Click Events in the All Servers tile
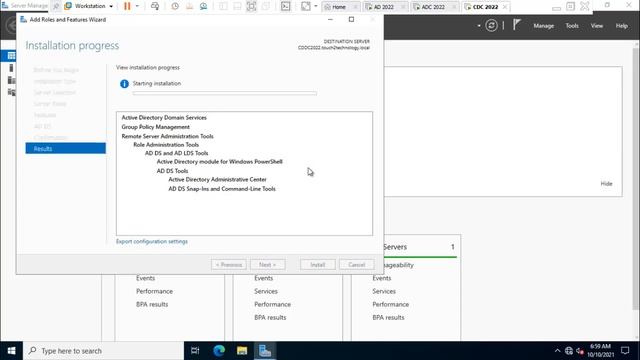The width and height of the screenshot is (640, 360). (382, 278)
